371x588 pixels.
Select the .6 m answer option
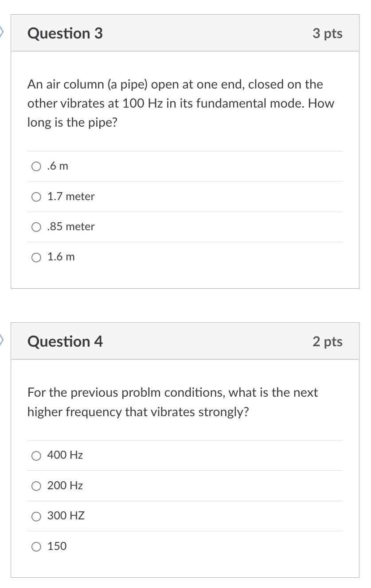[36, 166]
